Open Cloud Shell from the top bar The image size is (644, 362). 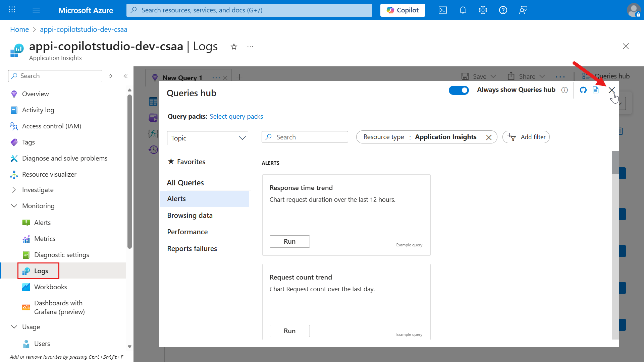click(443, 10)
